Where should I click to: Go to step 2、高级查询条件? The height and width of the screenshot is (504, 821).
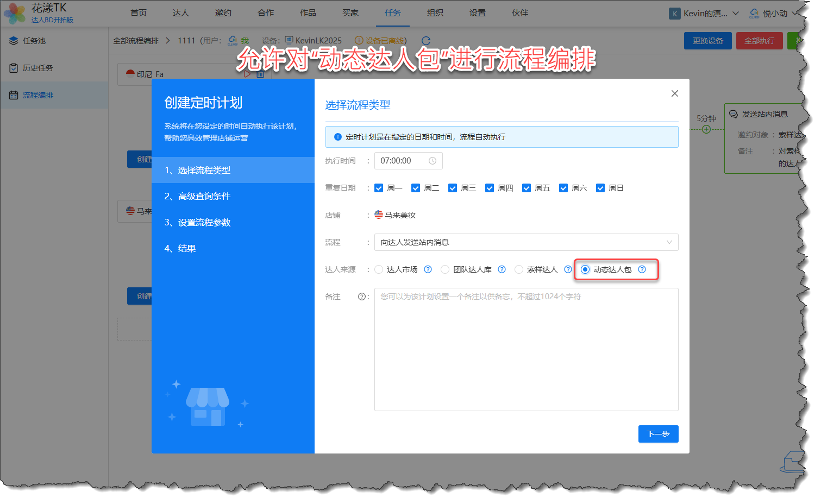point(197,196)
